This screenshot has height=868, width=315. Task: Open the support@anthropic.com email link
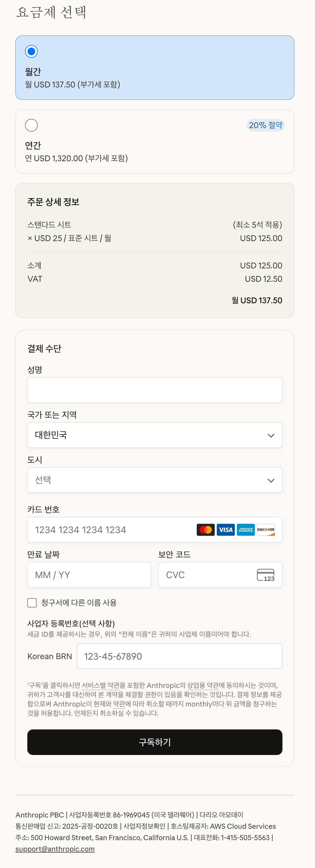[55, 849]
